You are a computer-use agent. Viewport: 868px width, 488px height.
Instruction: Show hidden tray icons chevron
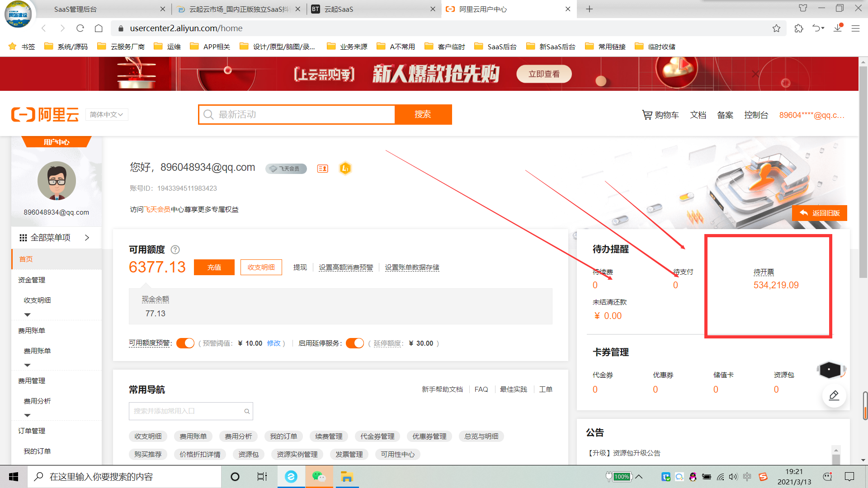pos(639,477)
